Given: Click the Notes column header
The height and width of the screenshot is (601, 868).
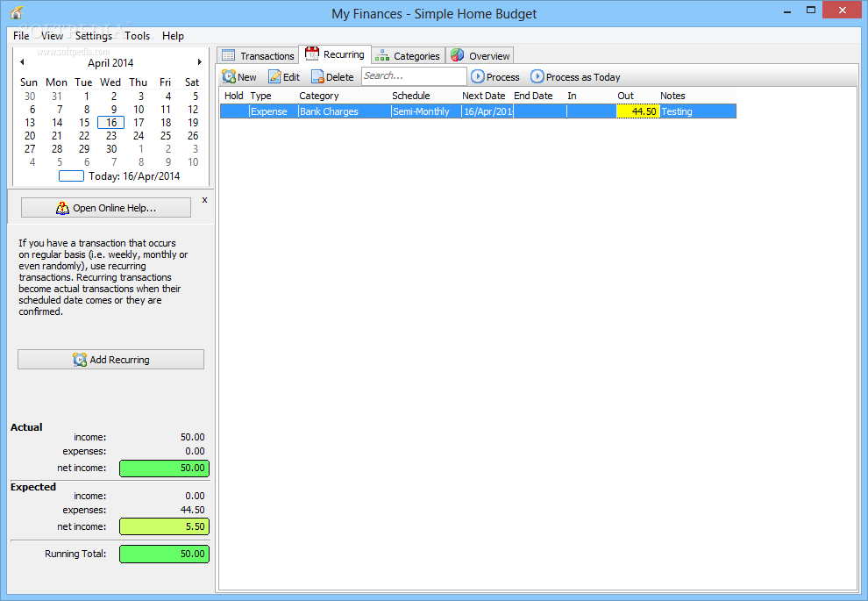Looking at the screenshot, I should 672,96.
